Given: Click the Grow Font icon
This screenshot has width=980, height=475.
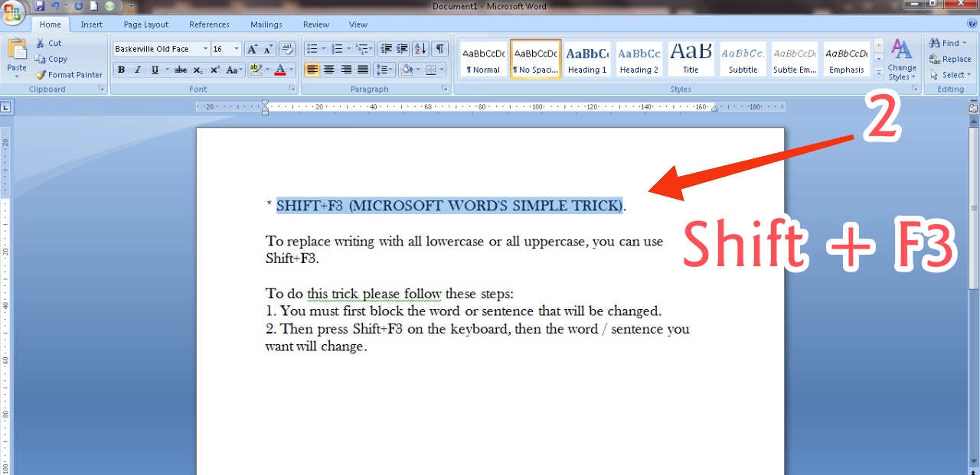Looking at the screenshot, I should pyautogui.click(x=252, y=49).
